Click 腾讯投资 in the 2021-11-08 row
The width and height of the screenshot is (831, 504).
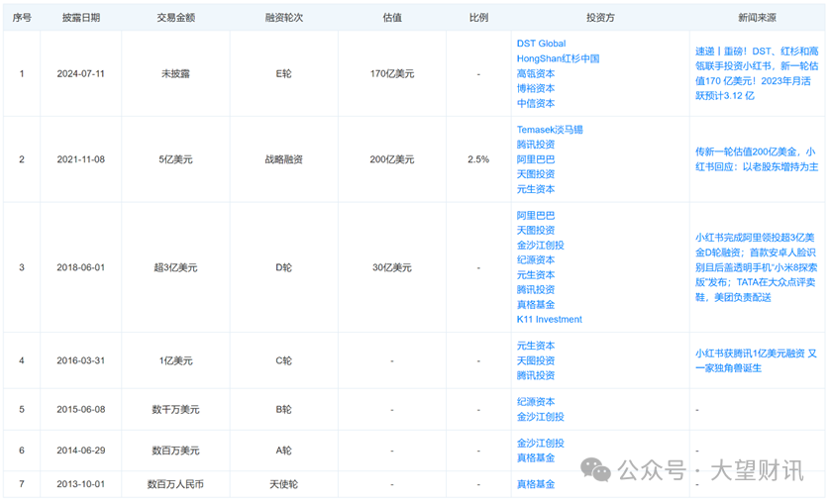536,145
